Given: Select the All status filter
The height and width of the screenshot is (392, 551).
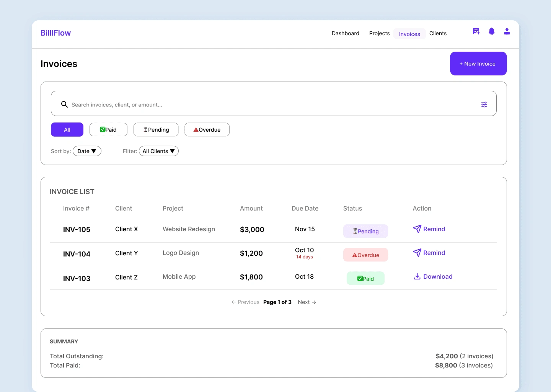Looking at the screenshot, I should point(67,129).
